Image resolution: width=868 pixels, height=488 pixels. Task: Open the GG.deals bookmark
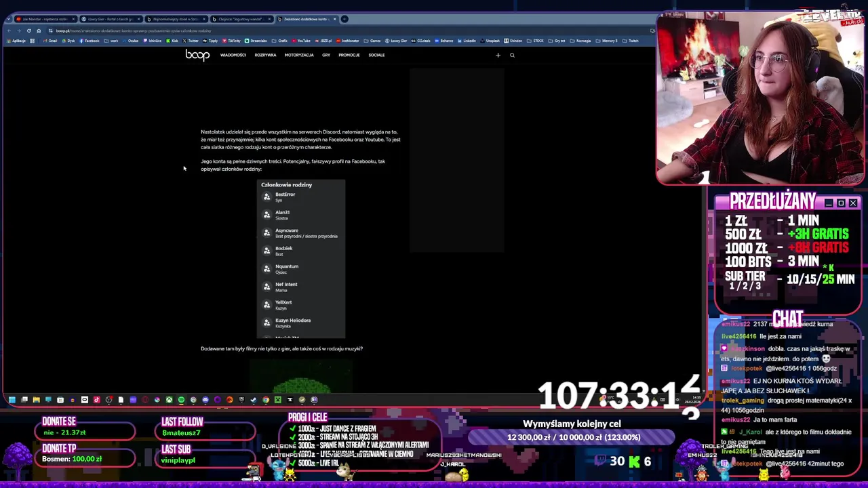point(420,41)
